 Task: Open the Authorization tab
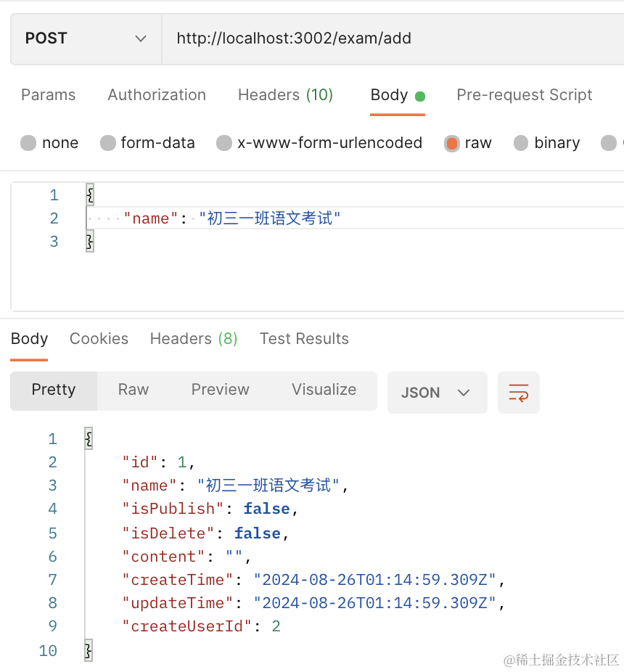coord(157,95)
